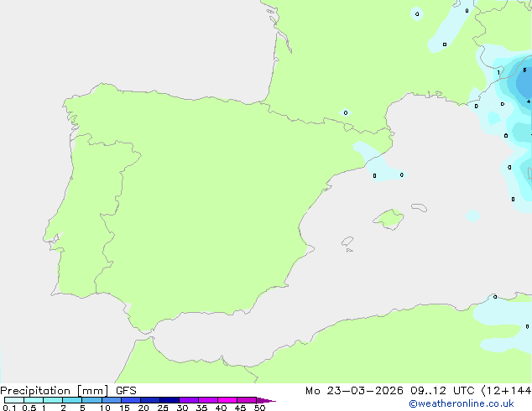Select the legend swatch between 5 and 10

[x=91, y=400]
